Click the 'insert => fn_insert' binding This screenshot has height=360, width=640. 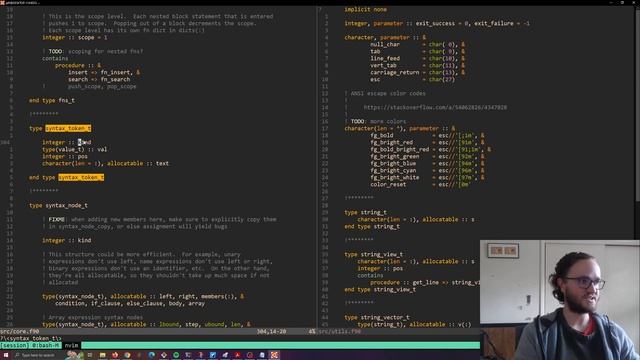coord(104,72)
